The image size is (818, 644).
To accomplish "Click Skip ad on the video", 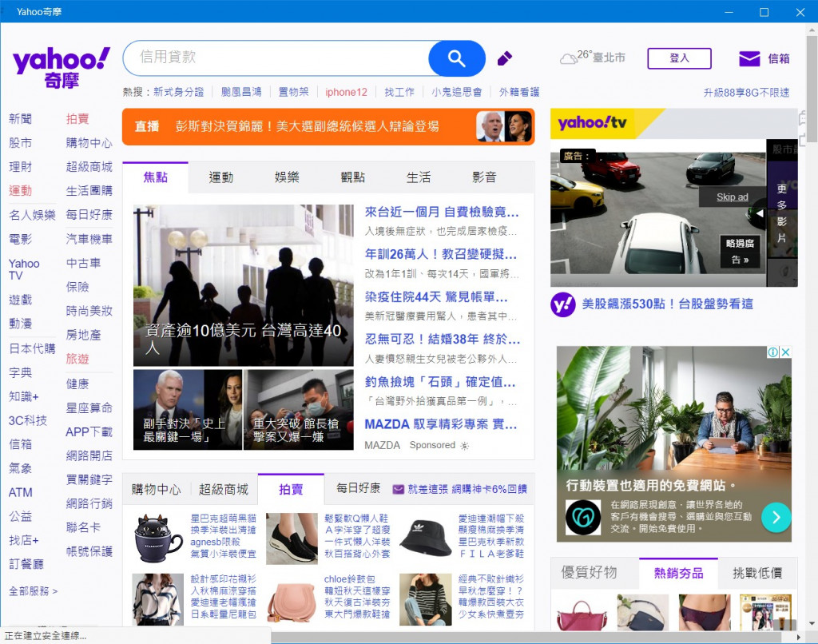I will pyautogui.click(x=732, y=197).
